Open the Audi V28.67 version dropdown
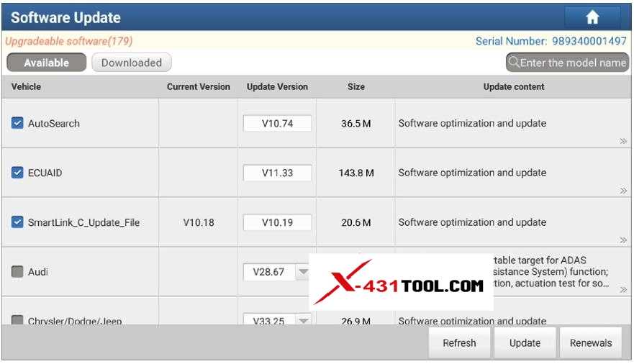Viewport: 634px width, 364px height. pyautogui.click(x=303, y=271)
